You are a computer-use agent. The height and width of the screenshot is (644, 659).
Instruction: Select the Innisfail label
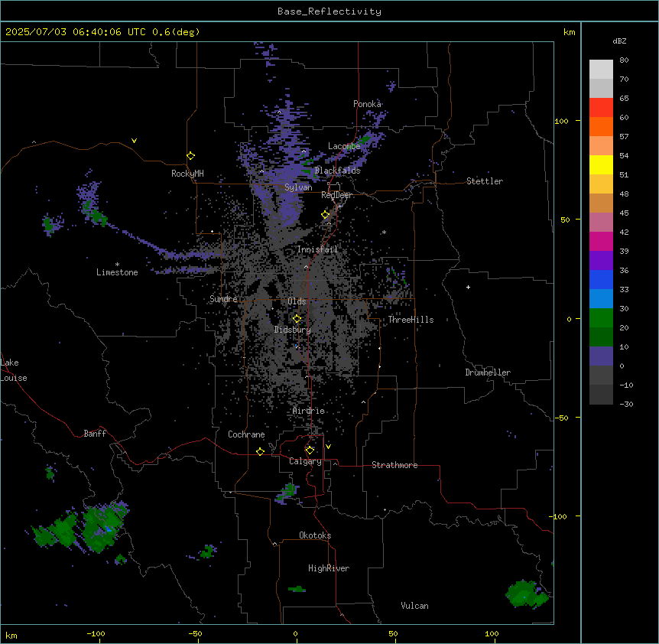point(317,249)
